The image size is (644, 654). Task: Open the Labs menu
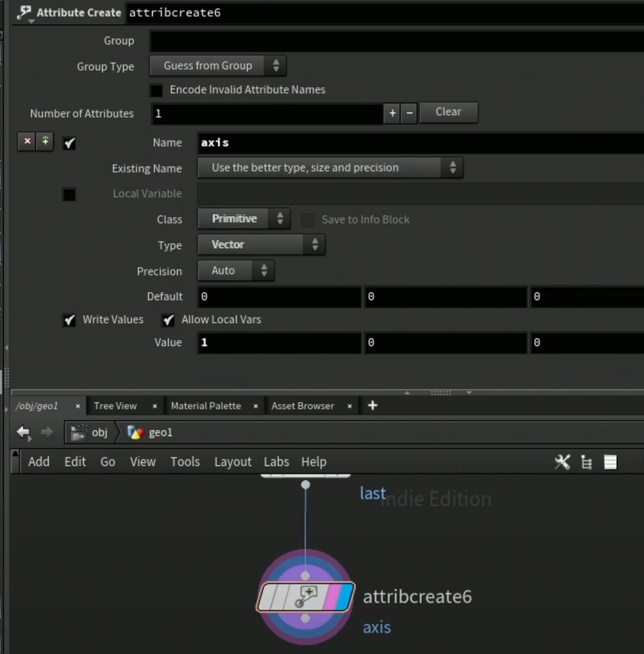276,462
